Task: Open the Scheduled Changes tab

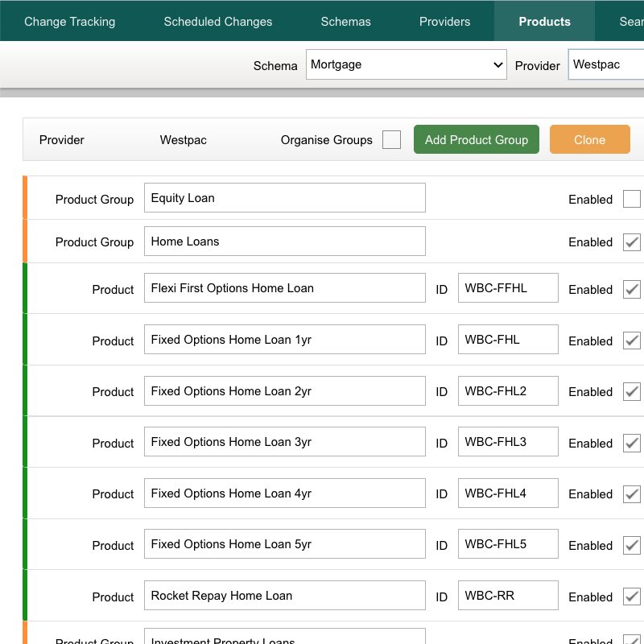Action: point(217,22)
